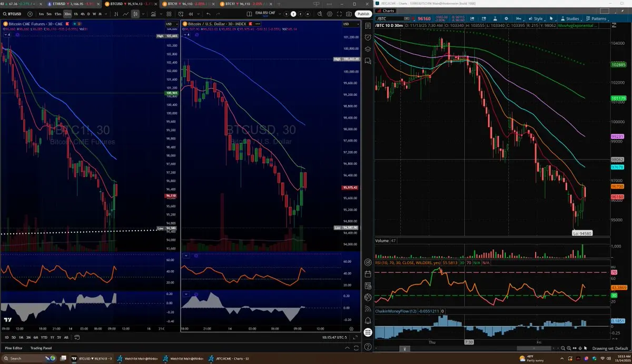The height and width of the screenshot is (364, 632).
Task: Click the Publish button
Action: pos(363,14)
